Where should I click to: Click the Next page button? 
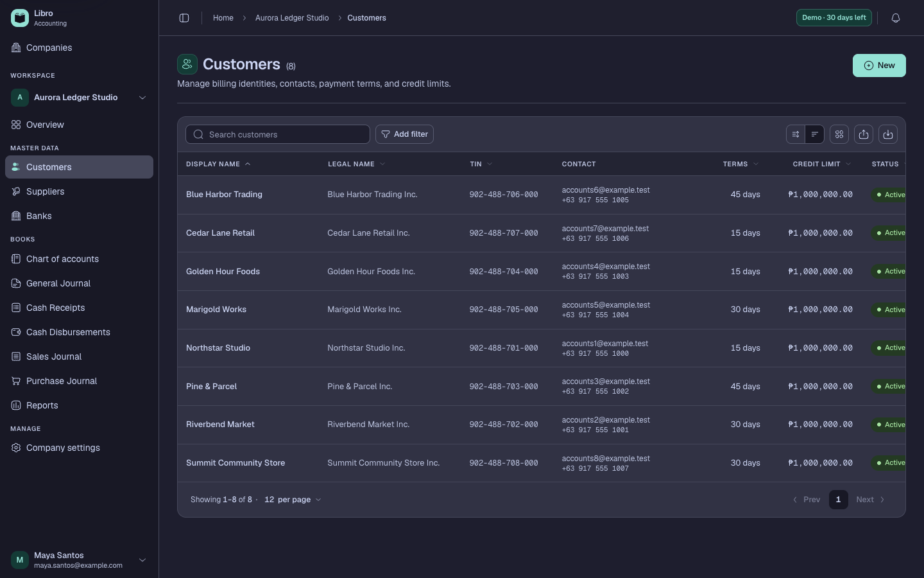coord(871,500)
